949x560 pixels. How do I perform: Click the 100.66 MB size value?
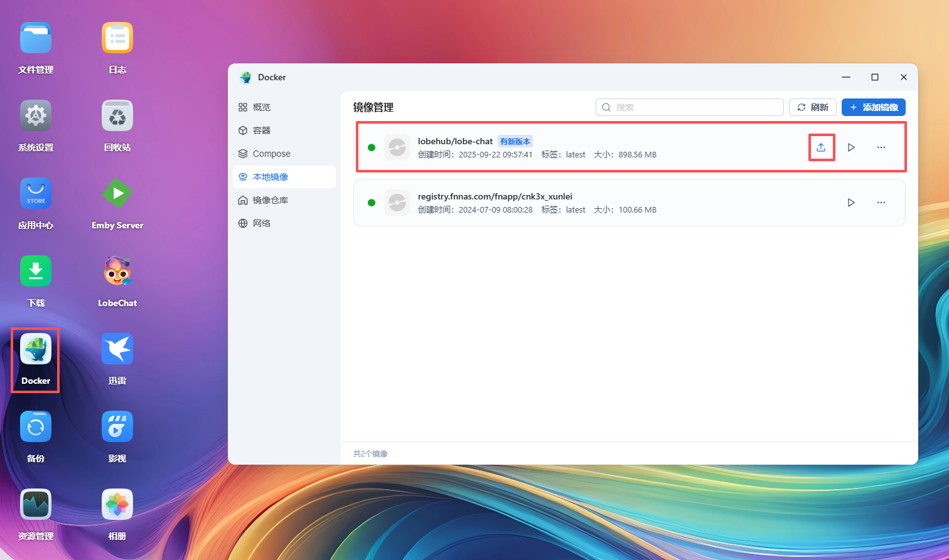[638, 210]
